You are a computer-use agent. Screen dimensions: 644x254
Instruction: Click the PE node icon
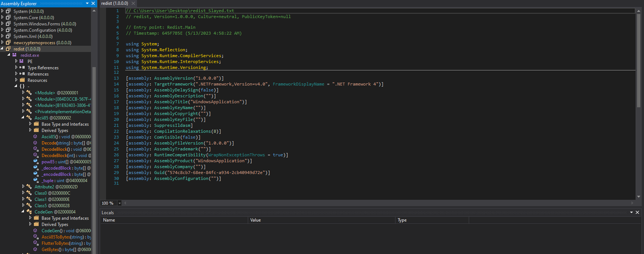(x=22, y=61)
